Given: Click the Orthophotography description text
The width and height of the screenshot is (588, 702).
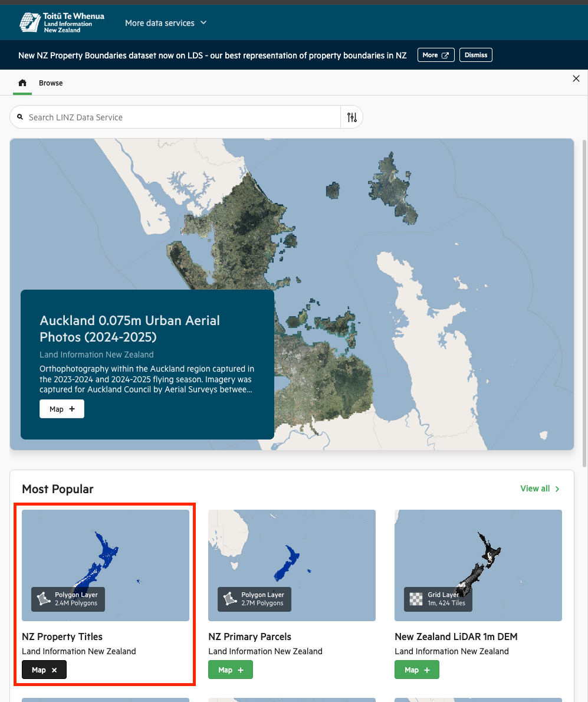Looking at the screenshot, I should 147,379.
